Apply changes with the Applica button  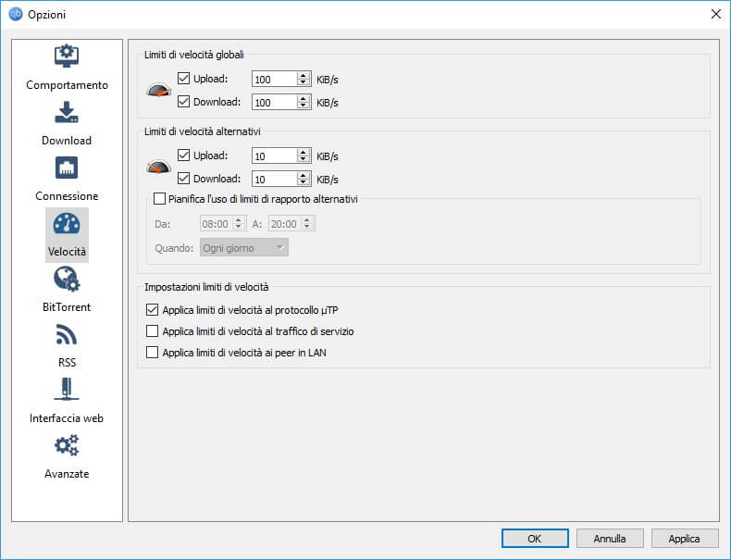[685, 539]
